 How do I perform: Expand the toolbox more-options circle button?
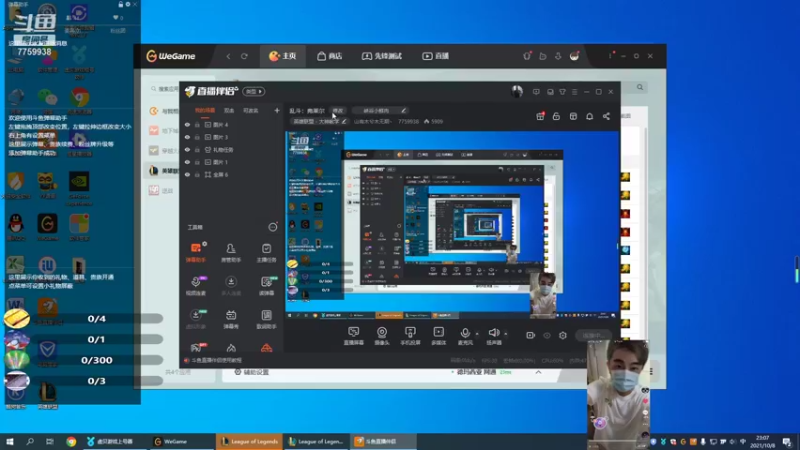tap(273, 227)
